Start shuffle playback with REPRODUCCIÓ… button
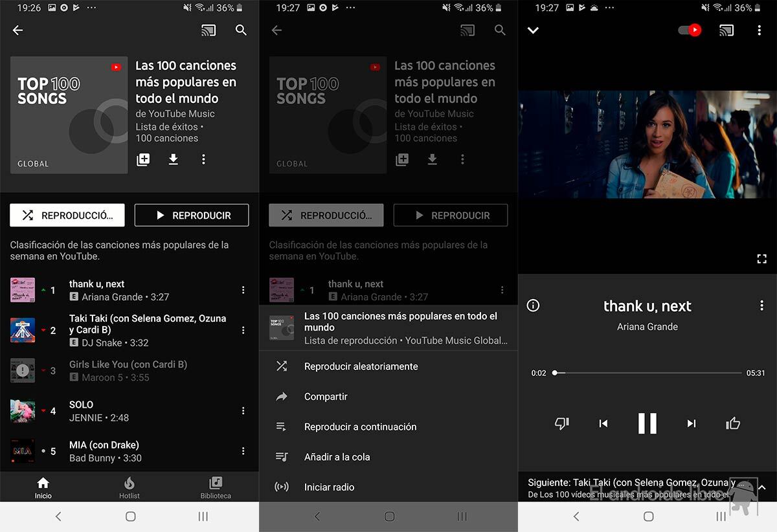 pyautogui.click(x=67, y=216)
